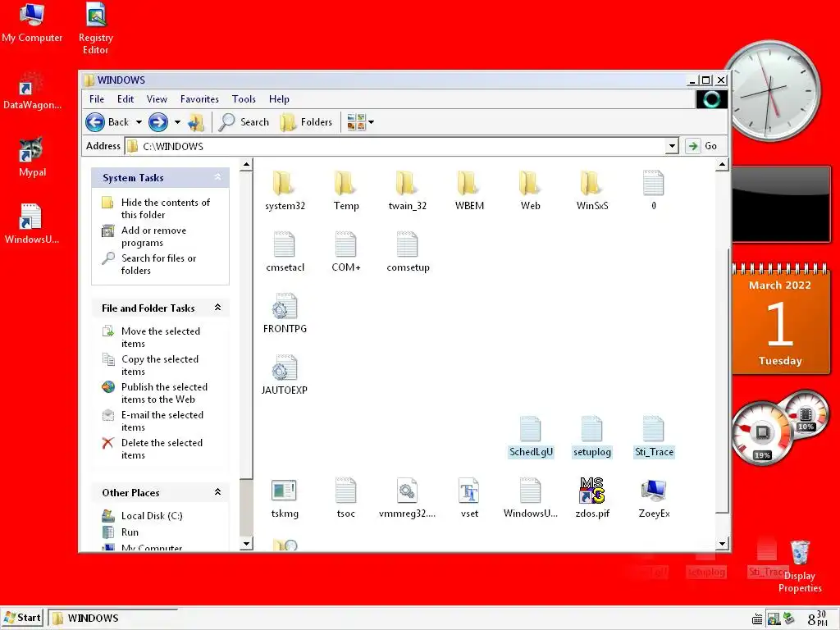Collapse the File and Folder Tasks panel
Screen dimensions: 840x630
[x=217, y=308]
